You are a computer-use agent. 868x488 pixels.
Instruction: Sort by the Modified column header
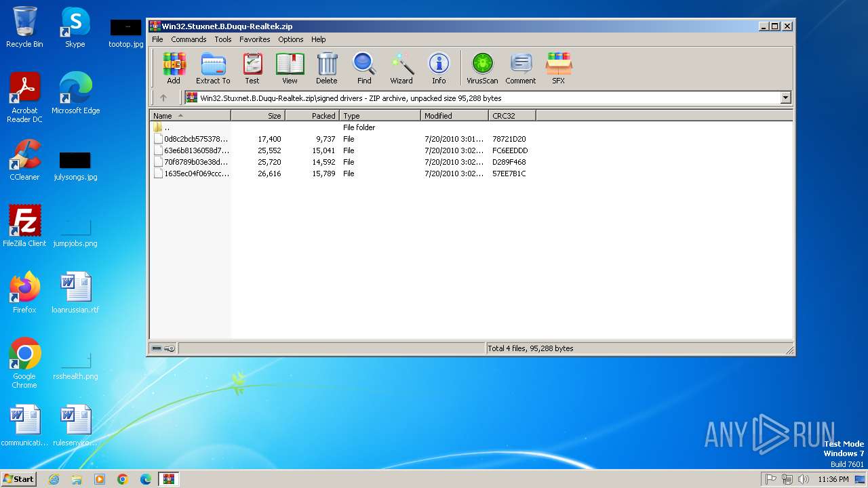[x=455, y=116]
